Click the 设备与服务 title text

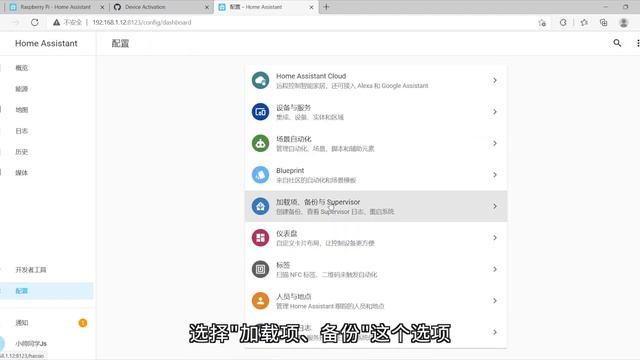(293, 107)
